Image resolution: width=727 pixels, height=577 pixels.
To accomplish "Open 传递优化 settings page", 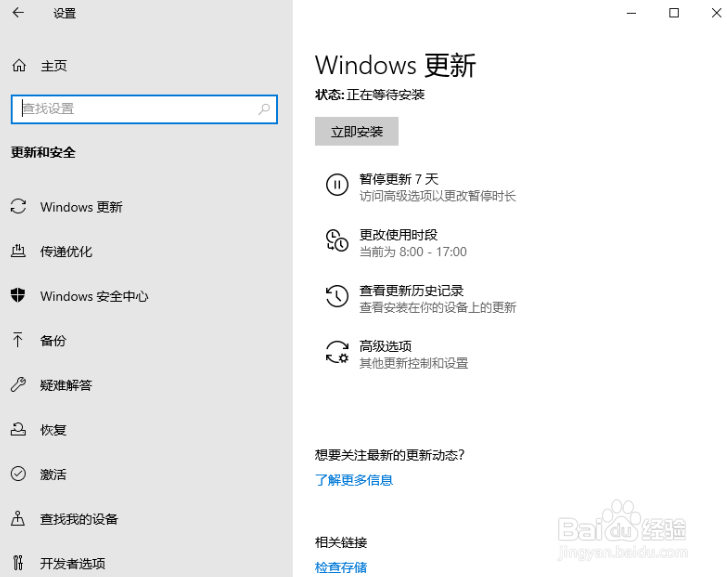I will coord(66,251).
